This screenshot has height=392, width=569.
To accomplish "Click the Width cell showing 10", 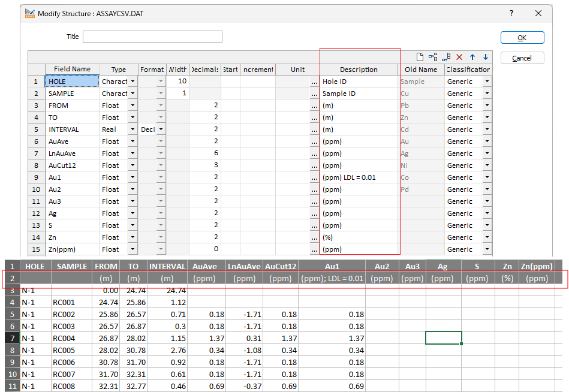I will [x=177, y=82].
